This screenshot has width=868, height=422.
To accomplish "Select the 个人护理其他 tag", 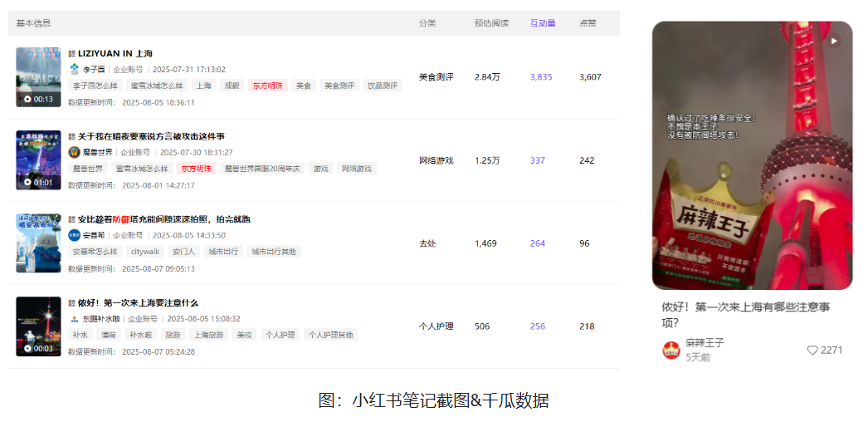I will [331, 335].
